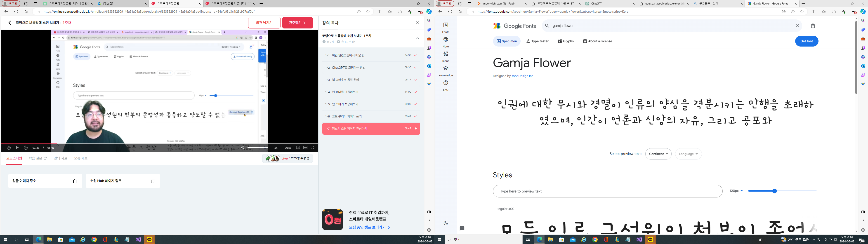868x244 pixels.
Task: Toggle theater mode in the video player
Action: (305, 148)
